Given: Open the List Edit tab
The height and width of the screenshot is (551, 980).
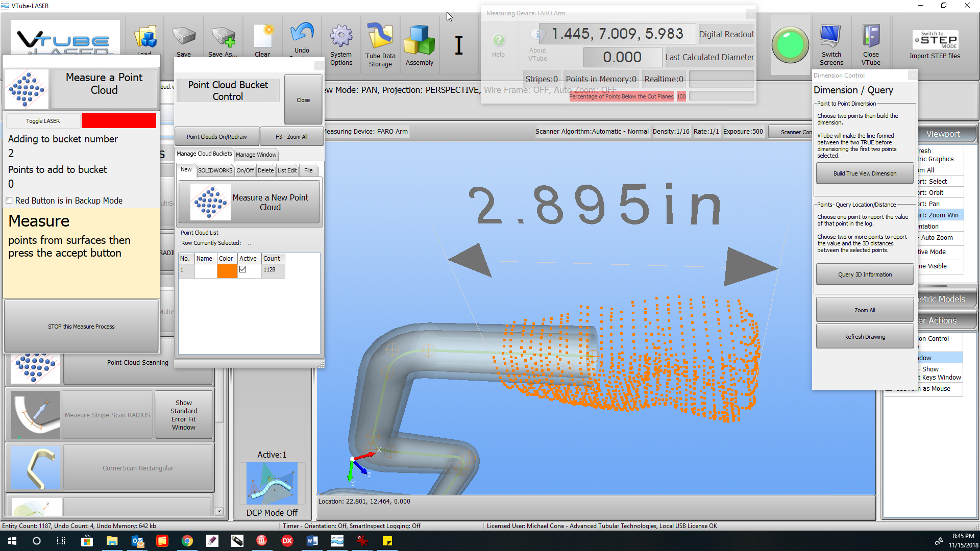Looking at the screenshot, I should pos(287,170).
